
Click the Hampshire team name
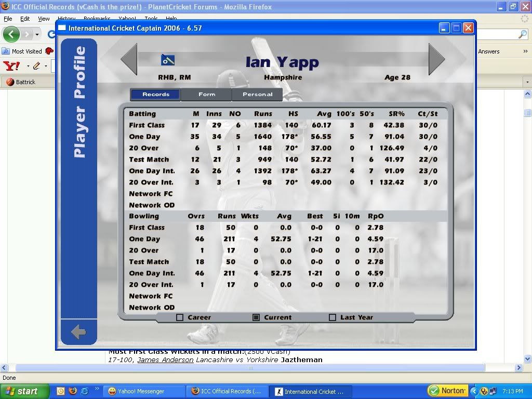(283, 77)
